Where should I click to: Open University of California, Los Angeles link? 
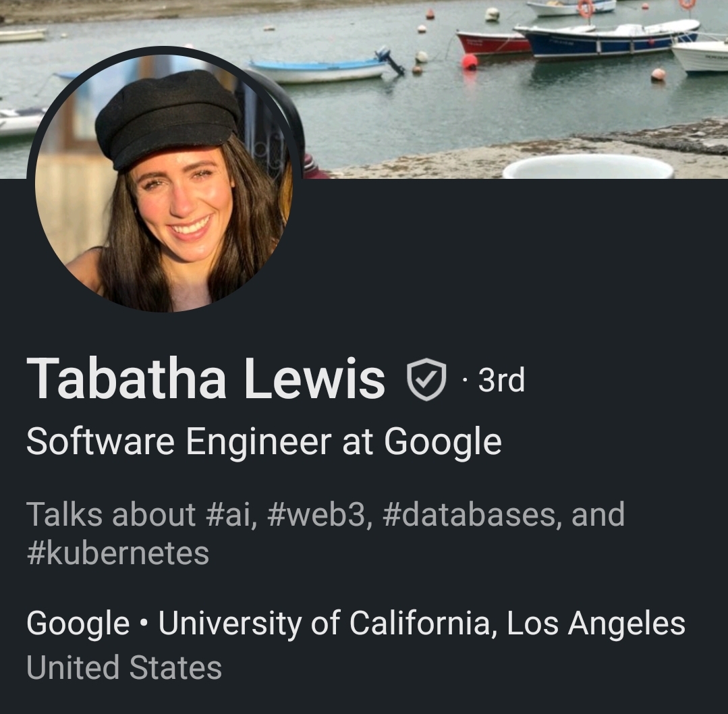(422, 623)
